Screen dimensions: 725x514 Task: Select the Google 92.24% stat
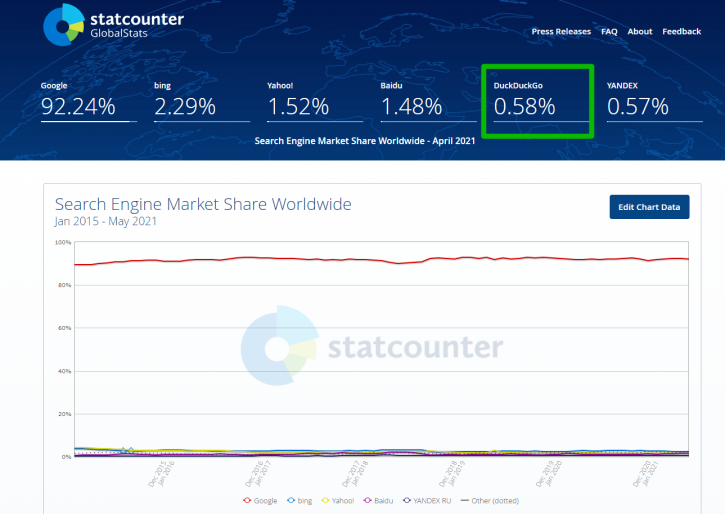click(88, 101)
